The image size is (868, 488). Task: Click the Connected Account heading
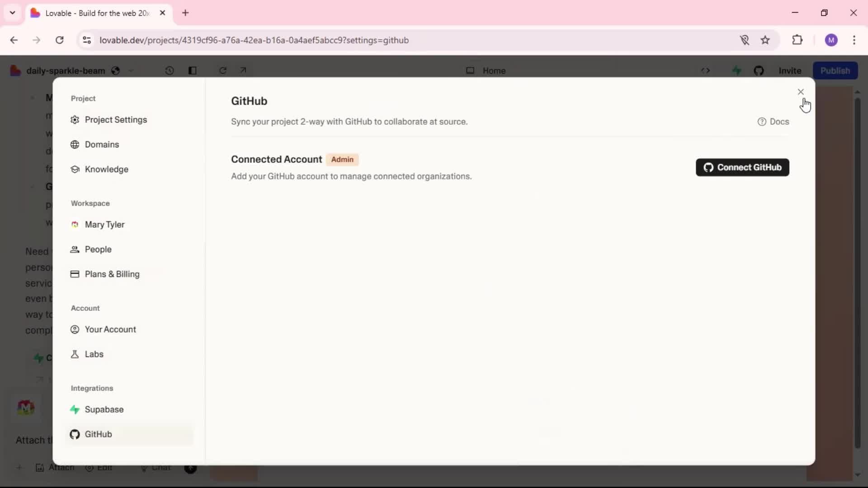click(x=276, y=160)
